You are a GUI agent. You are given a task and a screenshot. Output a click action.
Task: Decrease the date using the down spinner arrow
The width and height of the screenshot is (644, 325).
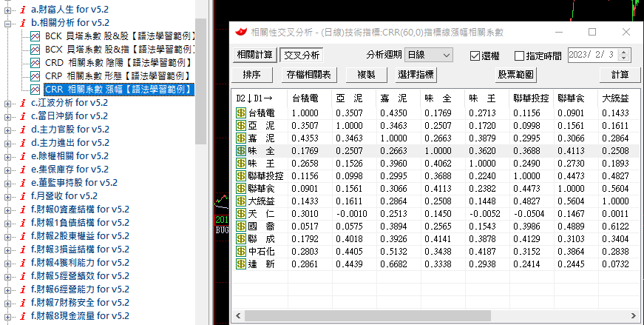[624, 58]
